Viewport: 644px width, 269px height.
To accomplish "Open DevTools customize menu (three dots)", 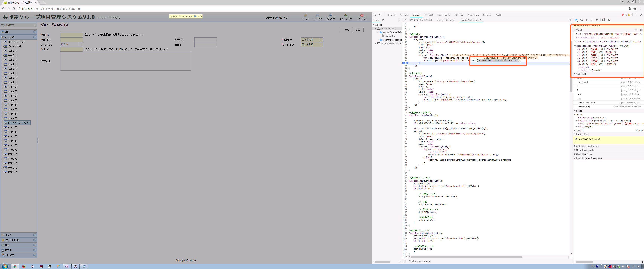I will click(x=636, y=15).
